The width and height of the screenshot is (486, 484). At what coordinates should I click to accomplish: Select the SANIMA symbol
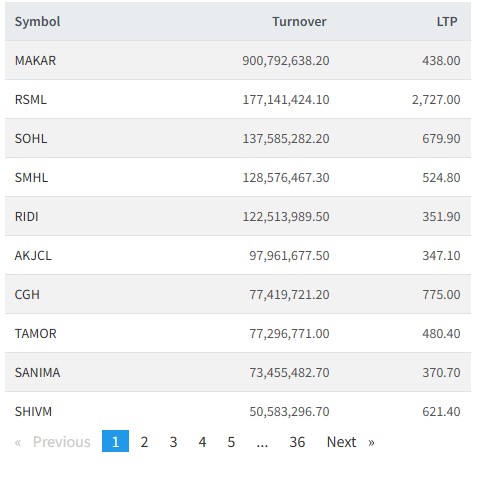[x=37, y=373]
